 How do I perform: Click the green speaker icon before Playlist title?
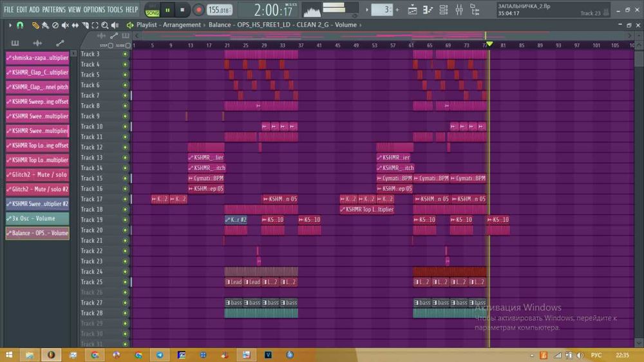click(x=130, y=25)
